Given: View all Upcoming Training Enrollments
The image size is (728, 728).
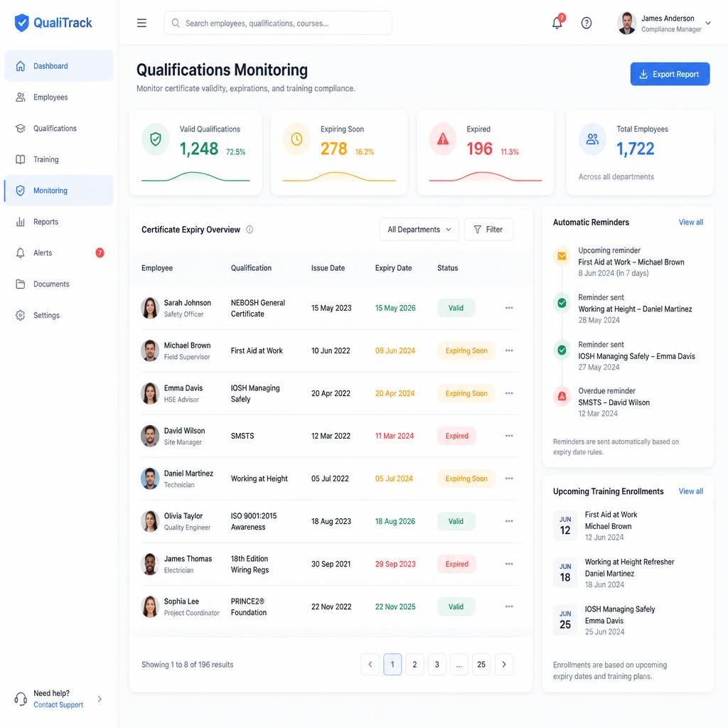Looking at the screenshot, I should coord(691,491).
